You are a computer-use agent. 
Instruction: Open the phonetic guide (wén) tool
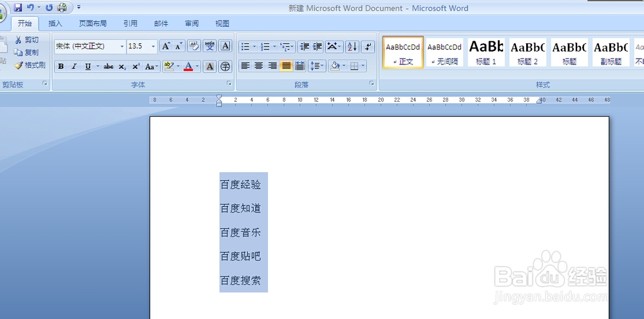(210, 46)
